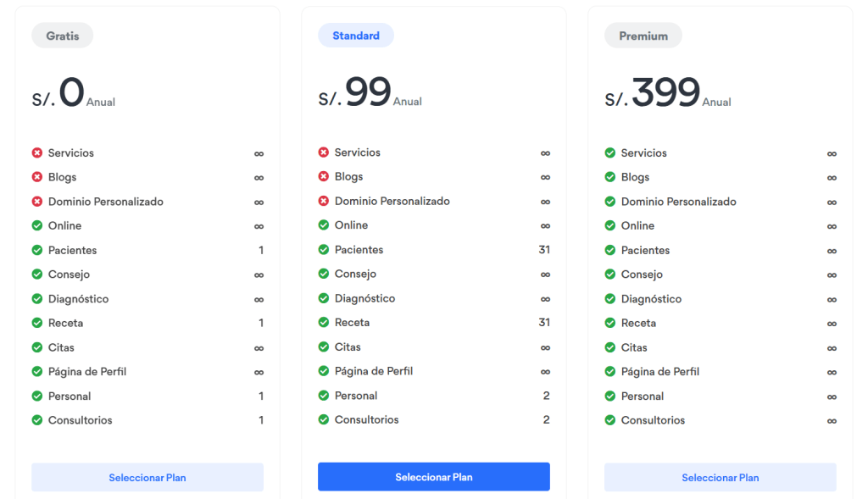Click the green check beside Dominio Personalizado in Premium plan
868x499 pixels.
[611, 202]
